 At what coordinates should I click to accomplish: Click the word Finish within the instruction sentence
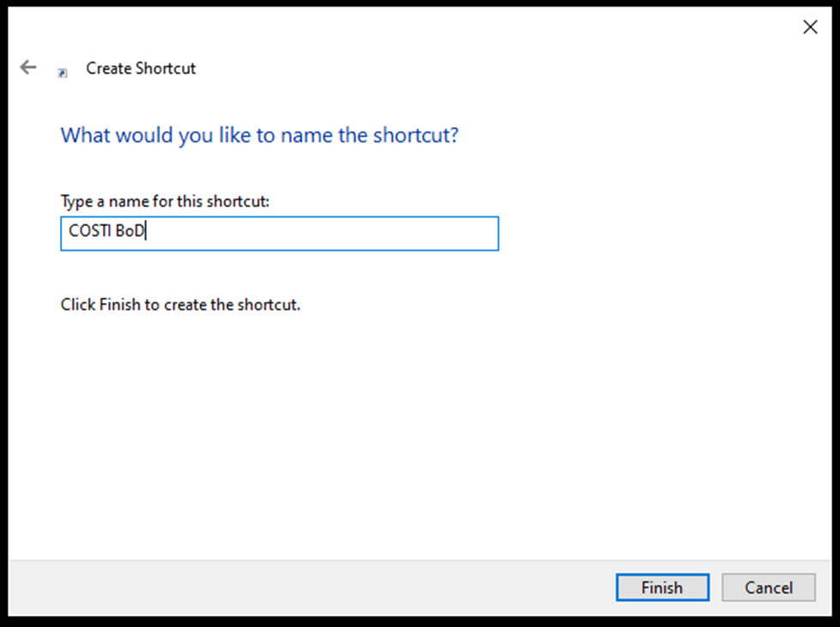116,305
